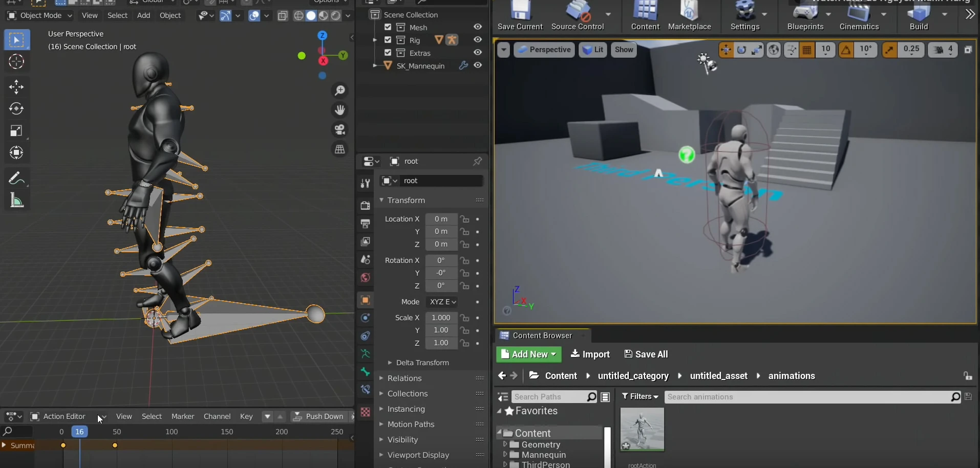The width and height of the screenshot is (980, 468).
Task: Toggle Rig collection checkbox in outliner
Action: click(x=388, y=40)
